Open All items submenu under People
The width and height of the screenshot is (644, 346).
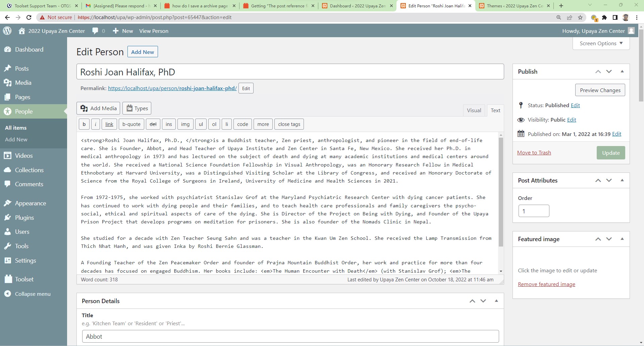pos(16,128)
